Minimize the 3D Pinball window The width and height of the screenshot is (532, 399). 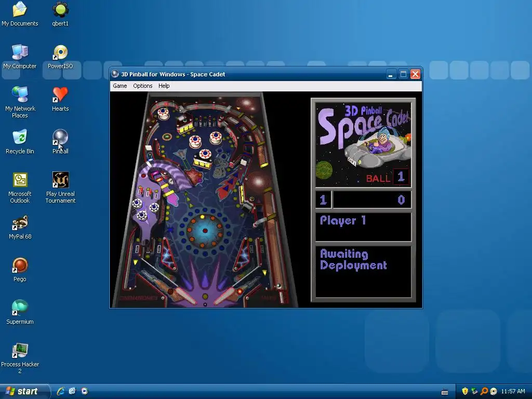pyautogui.click(x=391, y=74)
